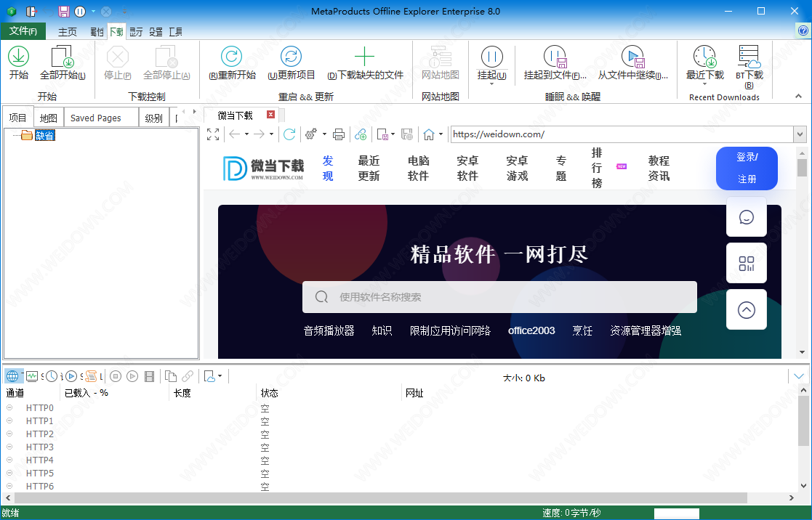Viewport: 812px width, 520px height.
Task: Open cloud page dropdown in bottom toolbar
Action: tap(220, 376)
